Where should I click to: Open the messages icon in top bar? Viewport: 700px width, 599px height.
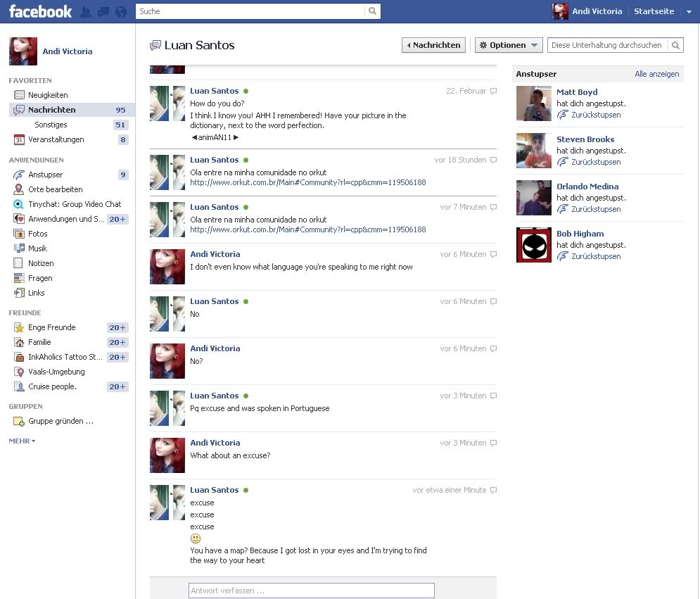click(103, 12)
